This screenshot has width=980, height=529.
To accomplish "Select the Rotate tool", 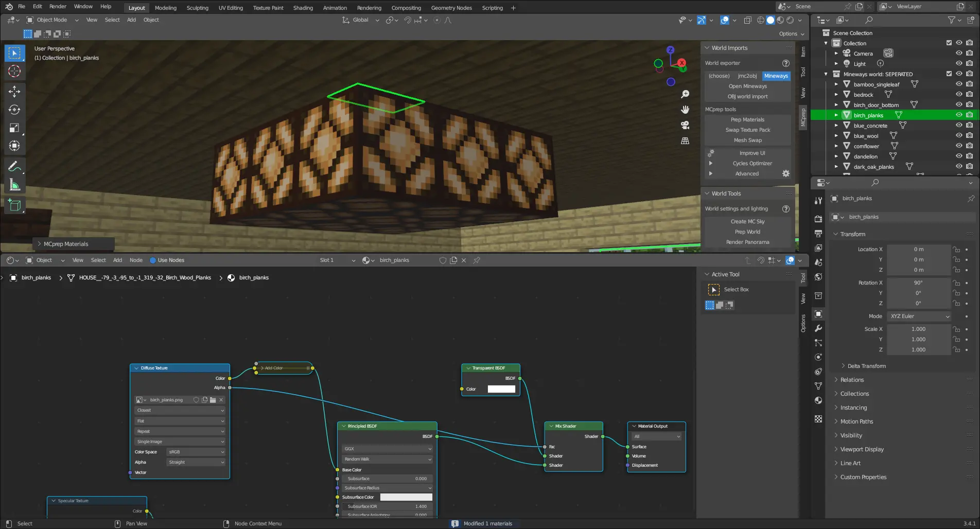I will pos(14,110).
